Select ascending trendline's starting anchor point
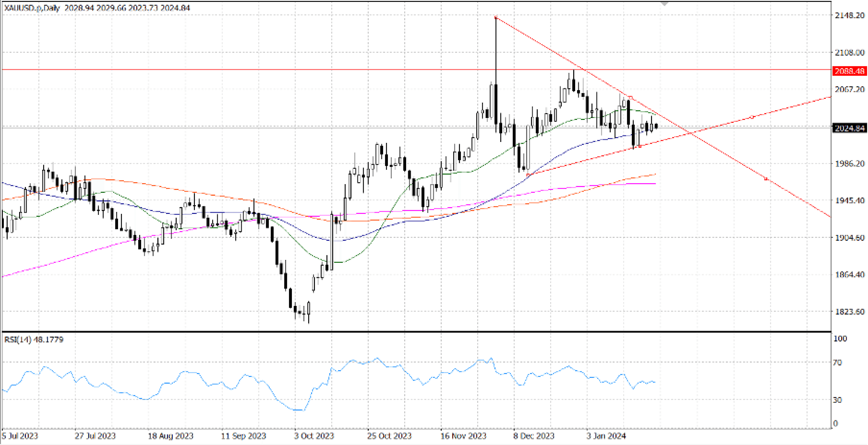The height and width of the screenshot is (445, 868). pyautogui.click(x=528, y=175)
